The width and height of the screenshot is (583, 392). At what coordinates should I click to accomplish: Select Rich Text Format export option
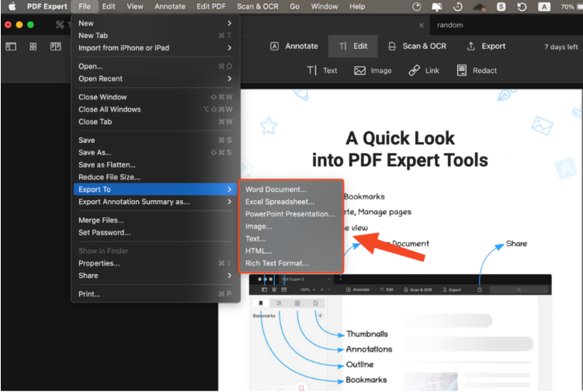[276, 263]
